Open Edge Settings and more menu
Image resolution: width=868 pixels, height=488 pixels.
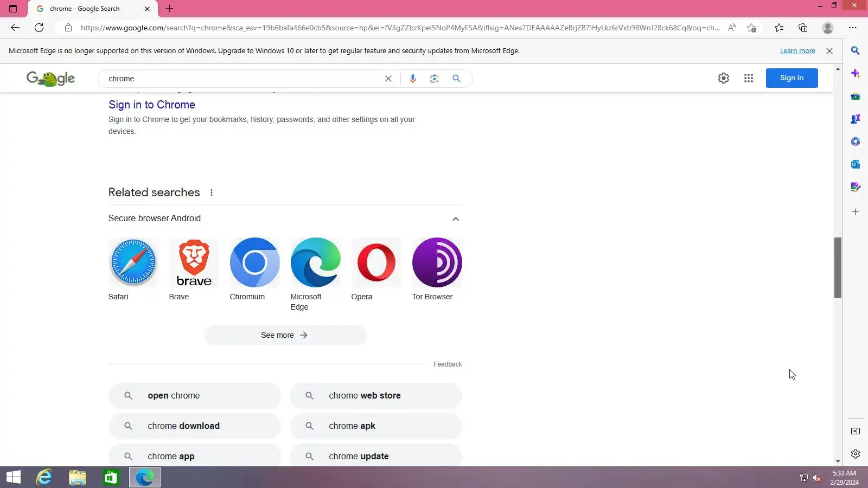[853, 28]
